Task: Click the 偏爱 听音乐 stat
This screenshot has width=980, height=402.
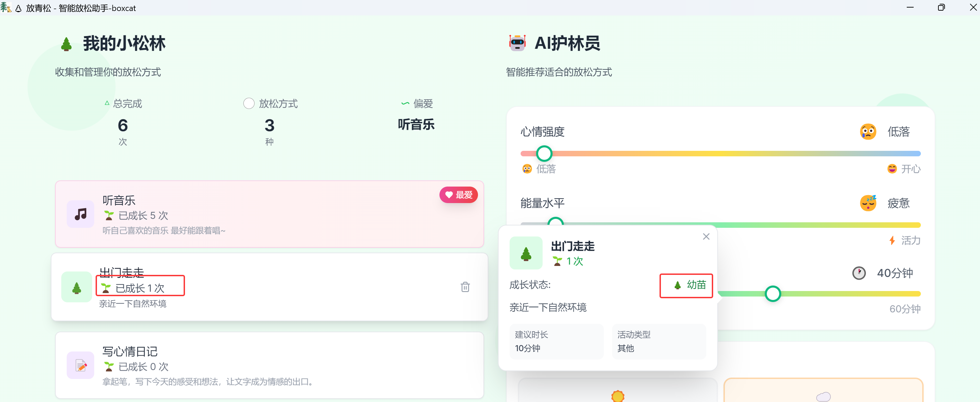Action: click(416, 115)
